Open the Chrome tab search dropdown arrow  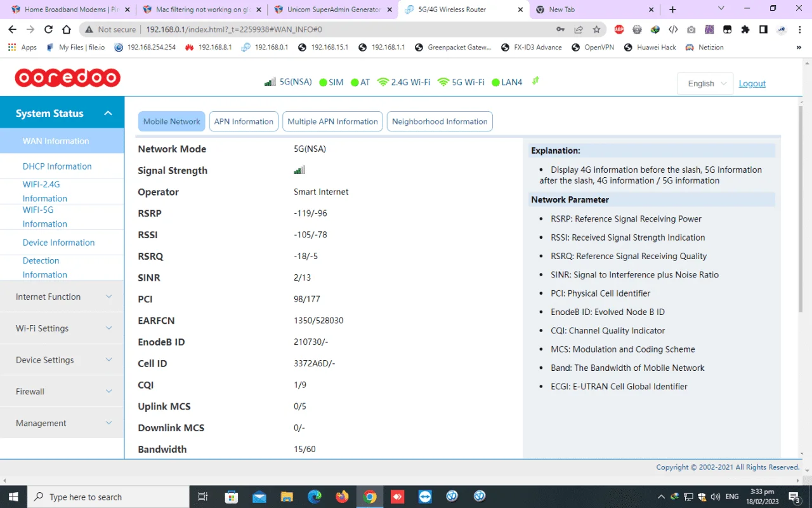(x=721, y=9)
